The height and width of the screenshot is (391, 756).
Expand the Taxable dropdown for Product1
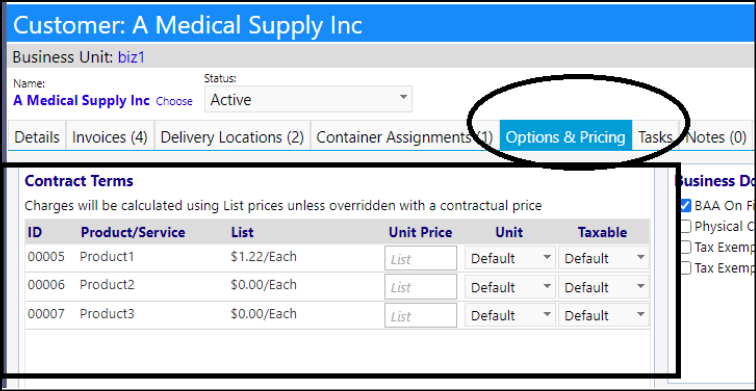tap(604, 258)
